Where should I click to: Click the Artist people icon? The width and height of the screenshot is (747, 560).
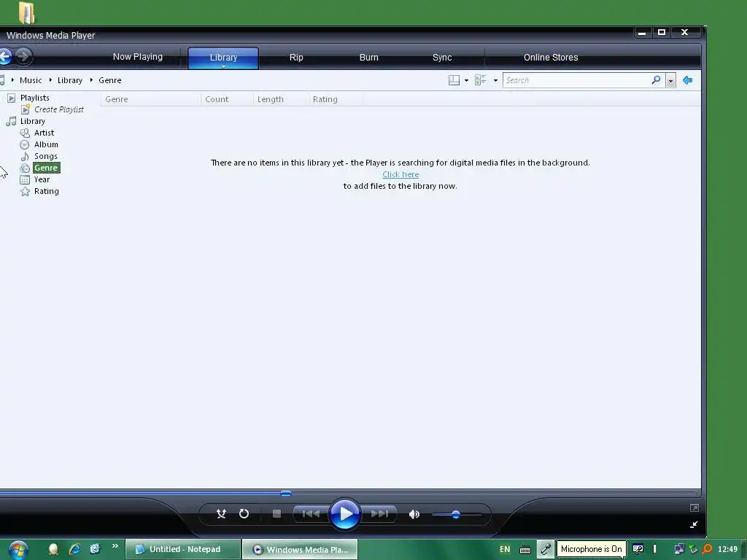coord(25,133)
